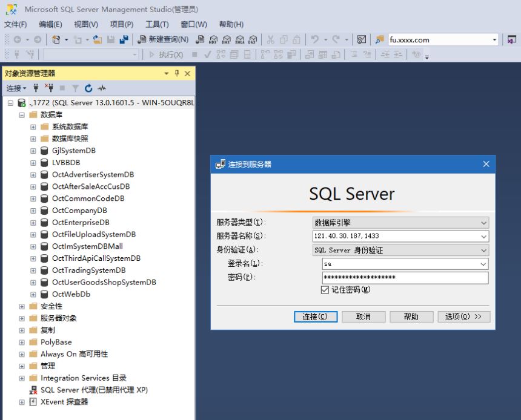
Task: Select the OctFileUploadSystemDB database
Action: 94,234
